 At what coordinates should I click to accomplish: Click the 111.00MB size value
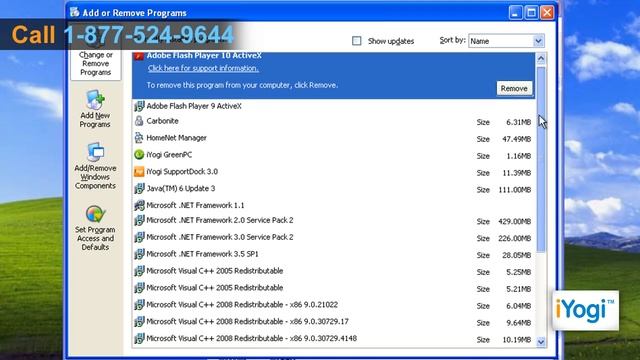(x=514, y=190)
